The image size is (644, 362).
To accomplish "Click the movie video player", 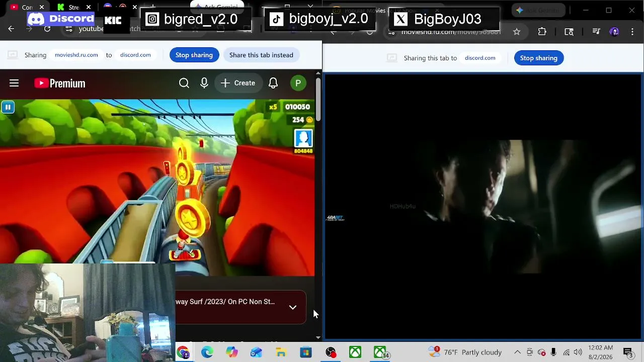I will 484,207.
